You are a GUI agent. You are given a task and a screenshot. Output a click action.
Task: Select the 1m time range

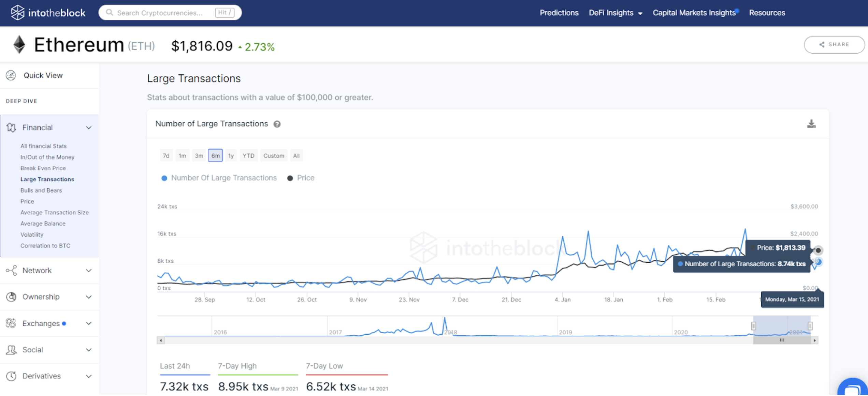point(183,156)
